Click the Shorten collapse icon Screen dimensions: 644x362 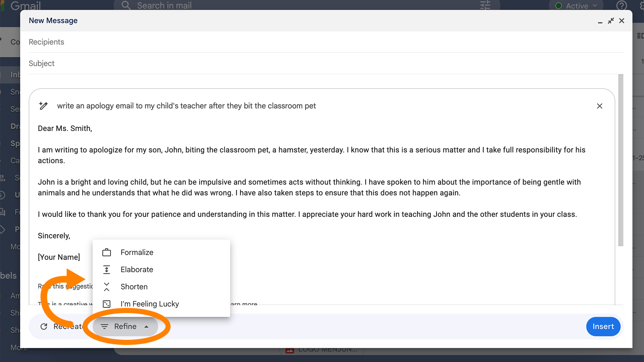tap(107, 287)
